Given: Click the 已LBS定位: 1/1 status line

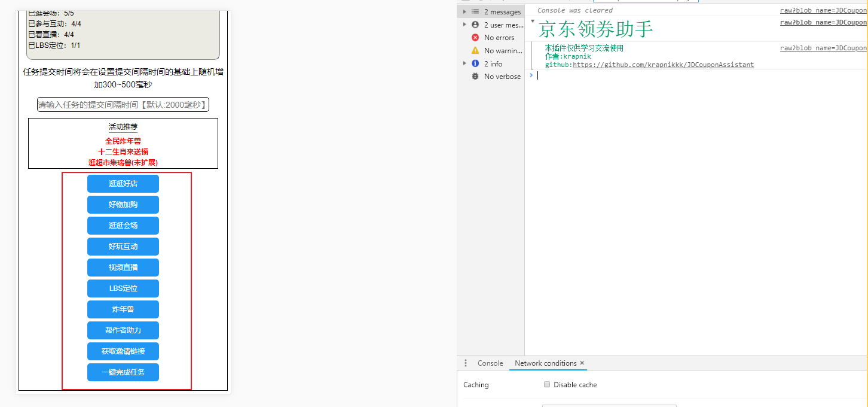Looking at the screenshot, I should (x=54, y=45).
